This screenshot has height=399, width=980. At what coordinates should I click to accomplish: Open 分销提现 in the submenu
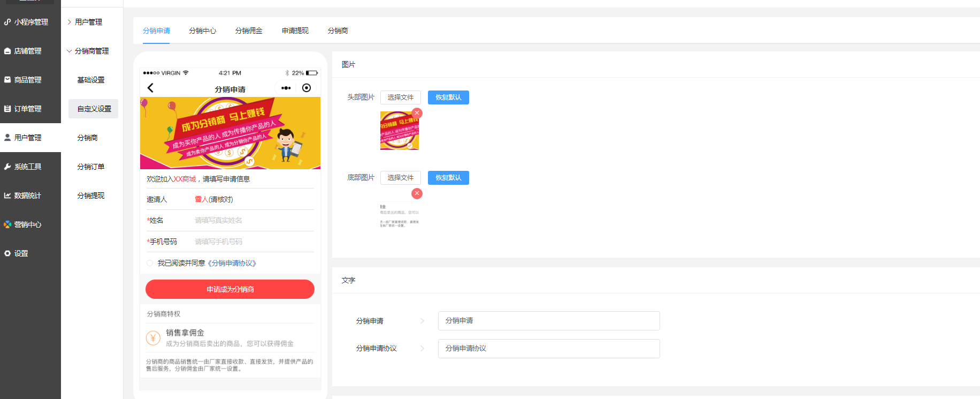91,195
